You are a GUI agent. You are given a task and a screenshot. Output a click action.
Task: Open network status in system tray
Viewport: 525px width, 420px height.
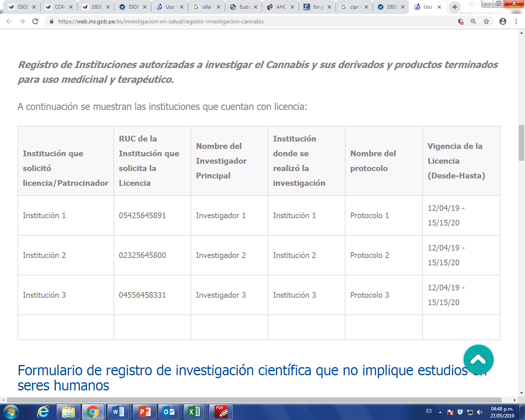pyautogui.click(x=470, y=412)
